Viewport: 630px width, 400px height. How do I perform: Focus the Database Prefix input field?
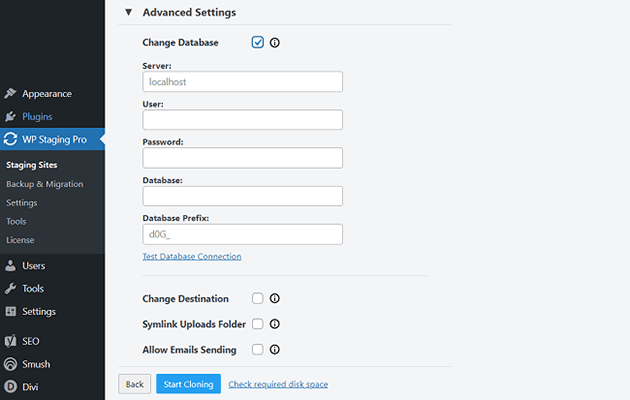(x=243, y=234)
